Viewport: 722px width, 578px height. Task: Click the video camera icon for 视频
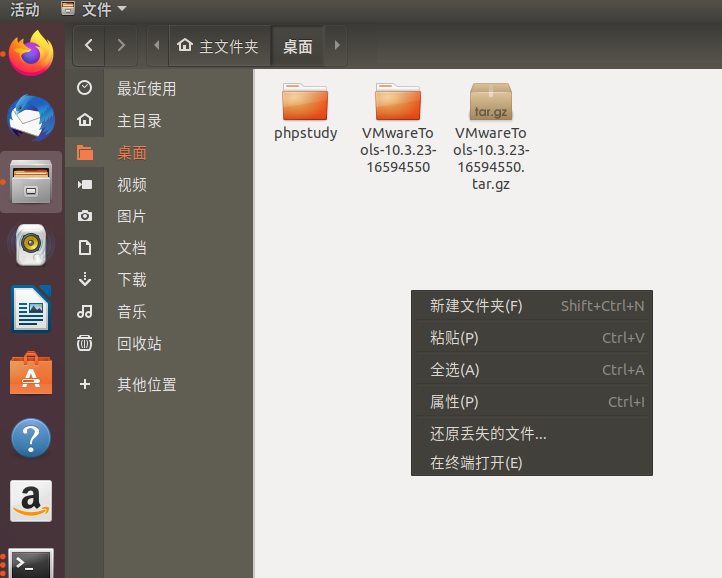(85, 185)
